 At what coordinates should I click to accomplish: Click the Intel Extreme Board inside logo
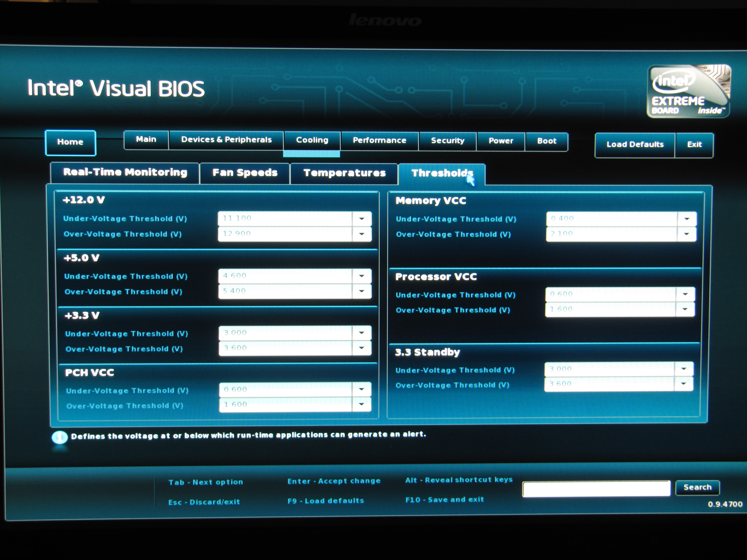(689, 91)
